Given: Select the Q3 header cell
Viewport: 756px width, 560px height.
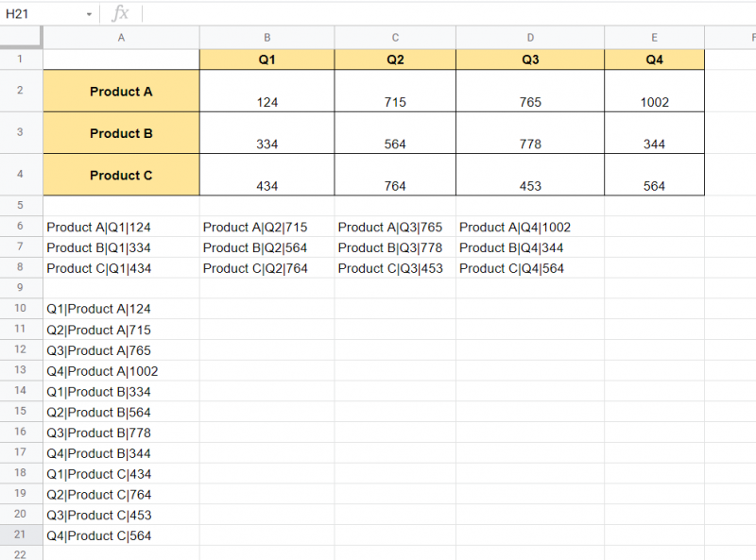Looking at the screenshot, I should pyautogui.click(x=530, y=58).
